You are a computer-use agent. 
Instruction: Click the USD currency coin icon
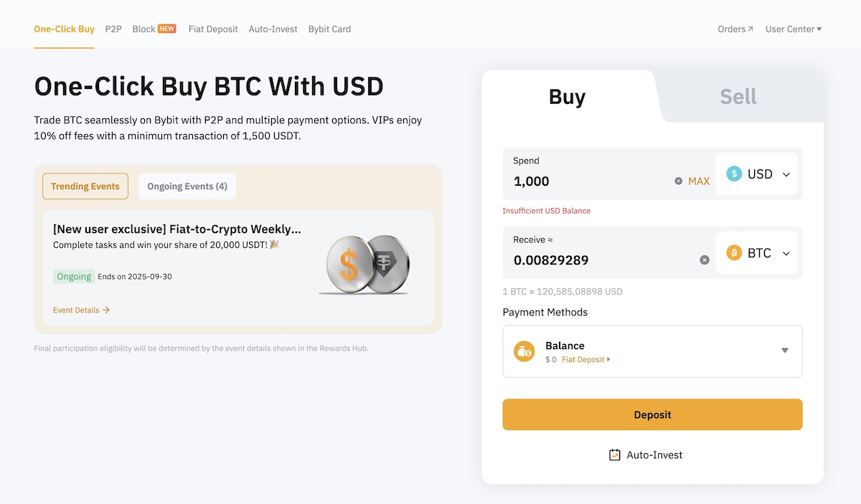click(733, 173)
